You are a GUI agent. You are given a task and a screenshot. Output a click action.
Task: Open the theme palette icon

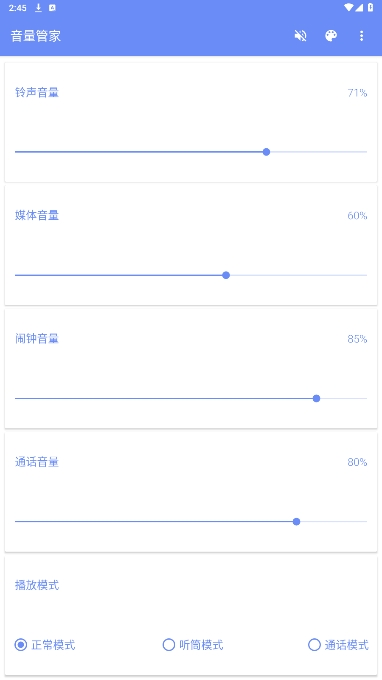(x=331, y=36)
